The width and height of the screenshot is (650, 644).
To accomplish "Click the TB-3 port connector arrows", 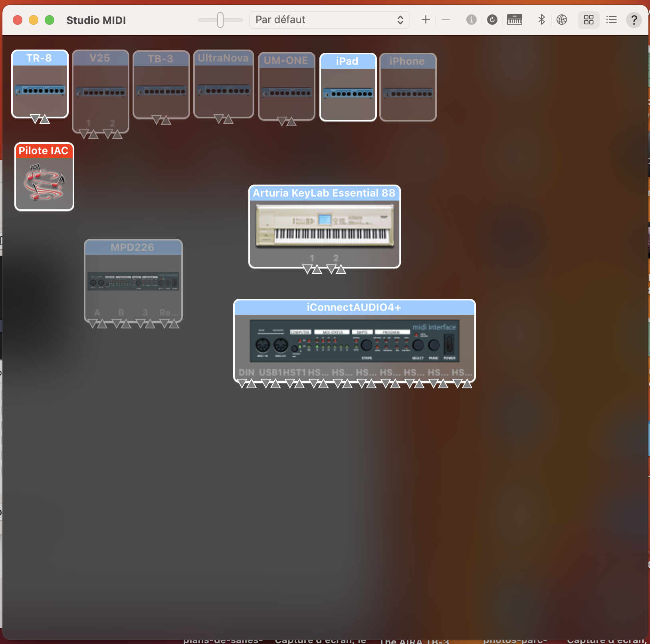I will click(161, 120).
